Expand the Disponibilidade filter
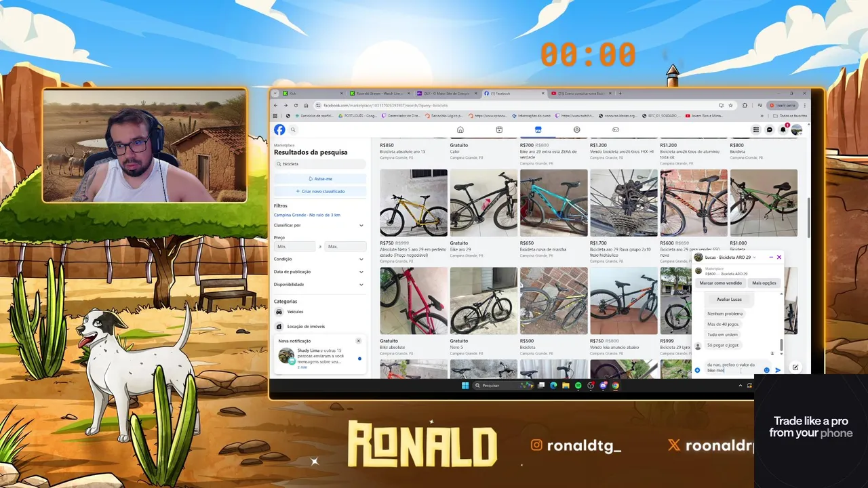The width and height of the screenshot is (868, 488). pyautogui.click(x=319, y=285)
